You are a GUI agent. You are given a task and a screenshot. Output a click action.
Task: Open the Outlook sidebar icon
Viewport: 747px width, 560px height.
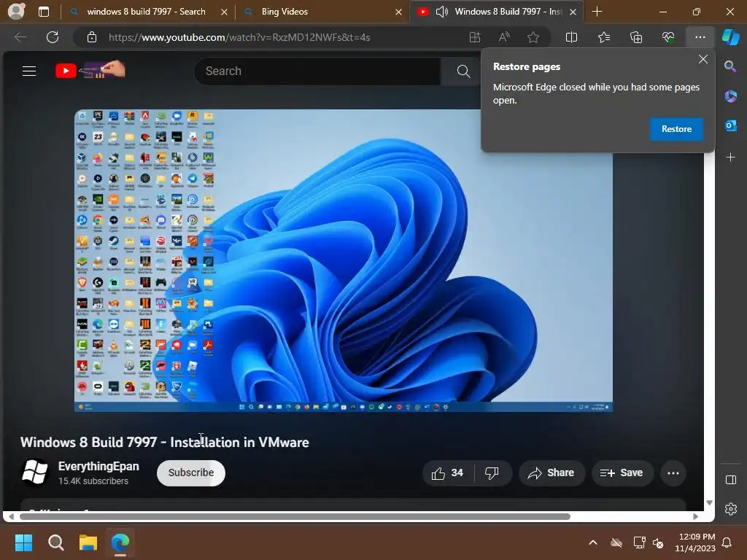[730, 125]
